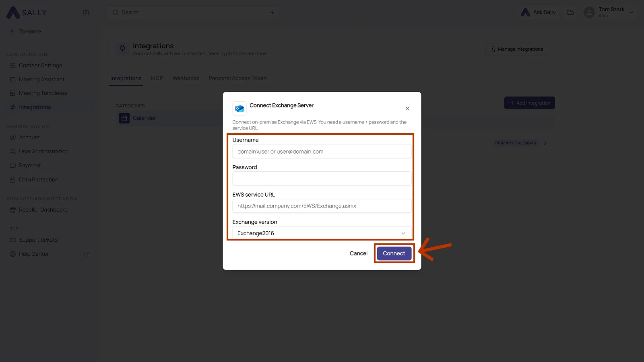Screen dimensions: 644x362
Task: Click Manage integrations button
Action: [517, 49]
